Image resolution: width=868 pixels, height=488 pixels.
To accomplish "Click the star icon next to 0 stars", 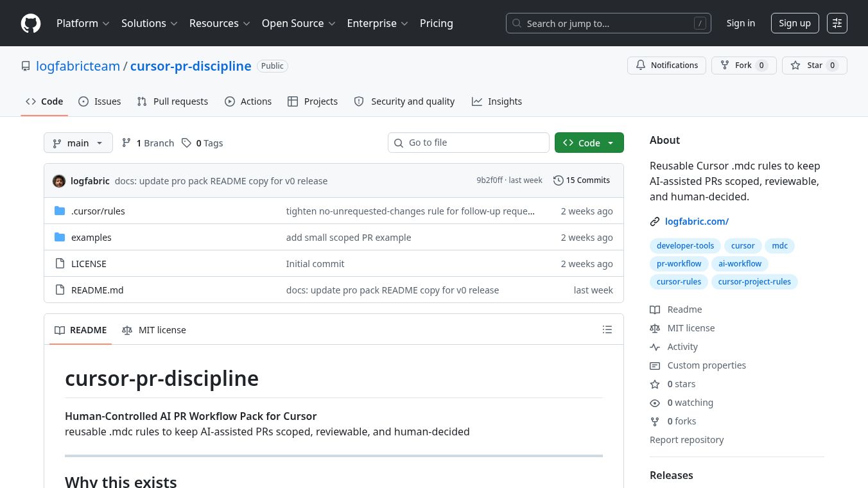I will tap(655, 384).
